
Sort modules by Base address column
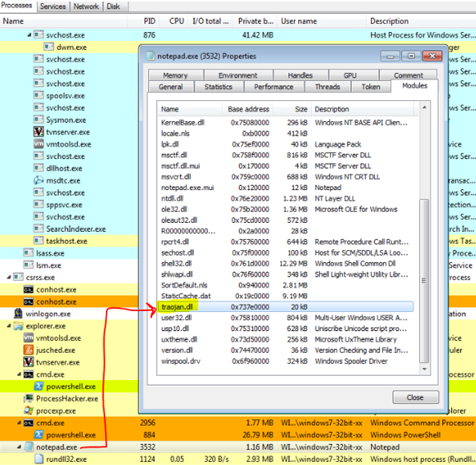tap(248, 109)
